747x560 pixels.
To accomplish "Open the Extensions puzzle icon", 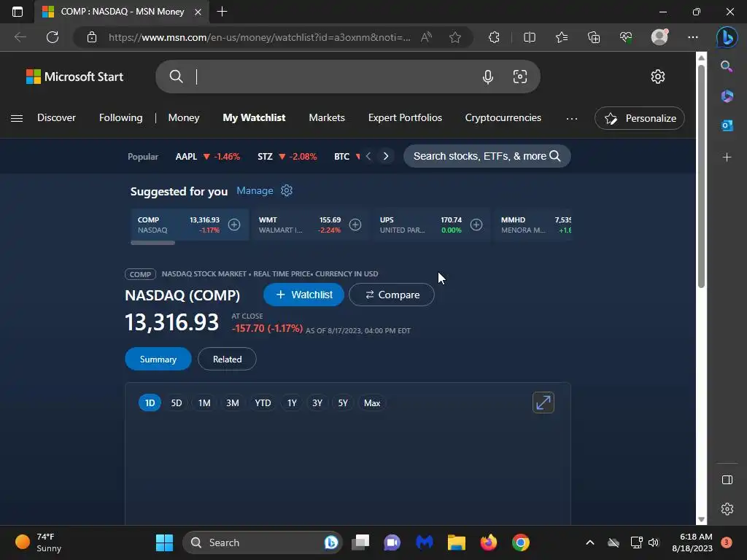I will pos(494,37).
